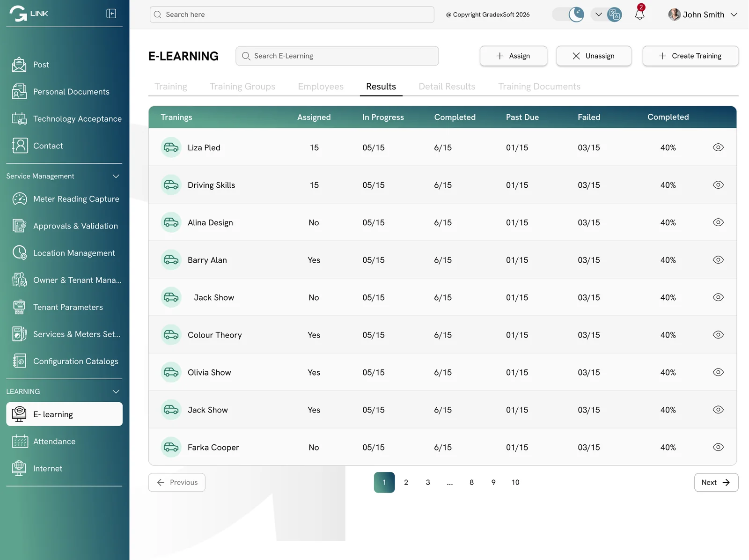Screen dimensions: 749x560
Task: Open the Internet globe icon
Action: coord(19,468)
